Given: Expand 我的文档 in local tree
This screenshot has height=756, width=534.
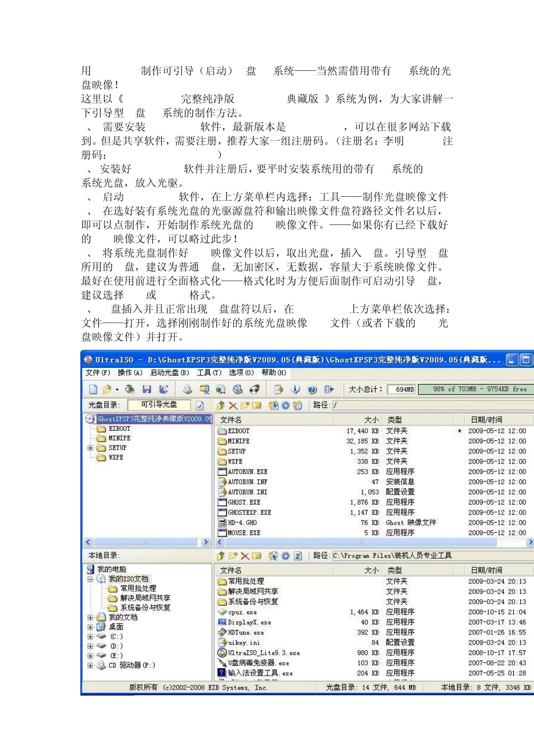Looking at the screenshot, I should pyautogui.click(x=90, y=617).
